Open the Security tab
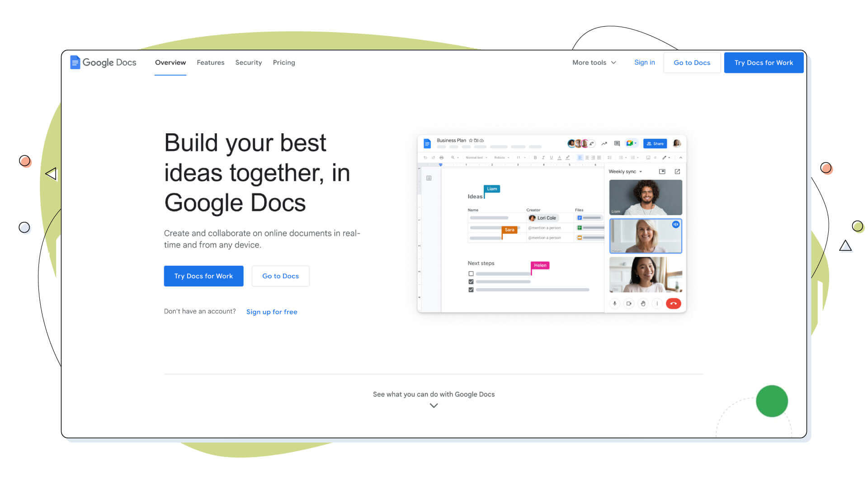This screenshot has height=488, width=868. pyautogui.click(x=249, y=62)
